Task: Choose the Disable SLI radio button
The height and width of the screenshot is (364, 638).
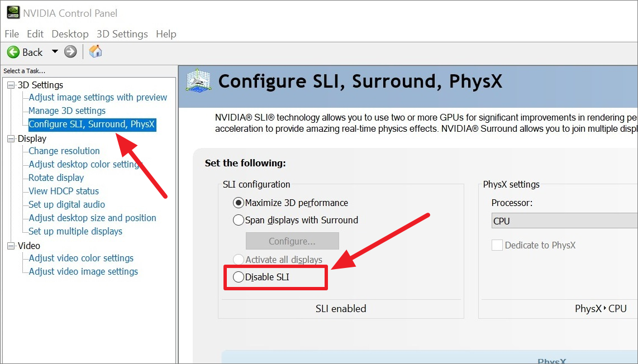Action: tap(238, 277)
